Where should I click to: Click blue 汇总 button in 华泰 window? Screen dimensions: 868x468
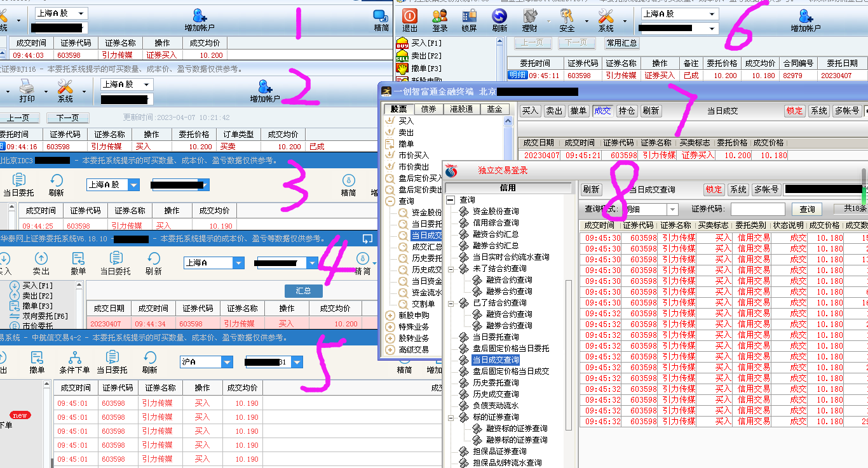(x=303, y=291)
